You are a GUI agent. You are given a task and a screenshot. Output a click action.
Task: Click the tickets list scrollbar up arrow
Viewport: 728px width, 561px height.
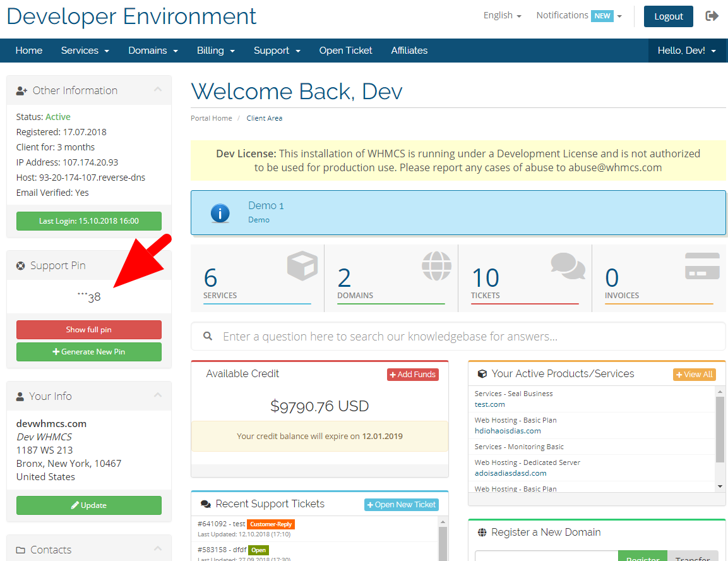pos(443,522)
